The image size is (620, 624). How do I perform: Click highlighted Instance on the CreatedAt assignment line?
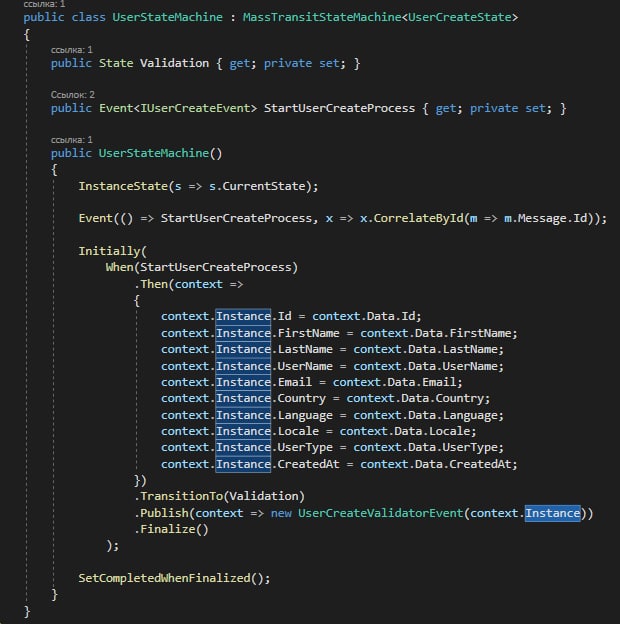pyautogui.click(x=243, y=464)
